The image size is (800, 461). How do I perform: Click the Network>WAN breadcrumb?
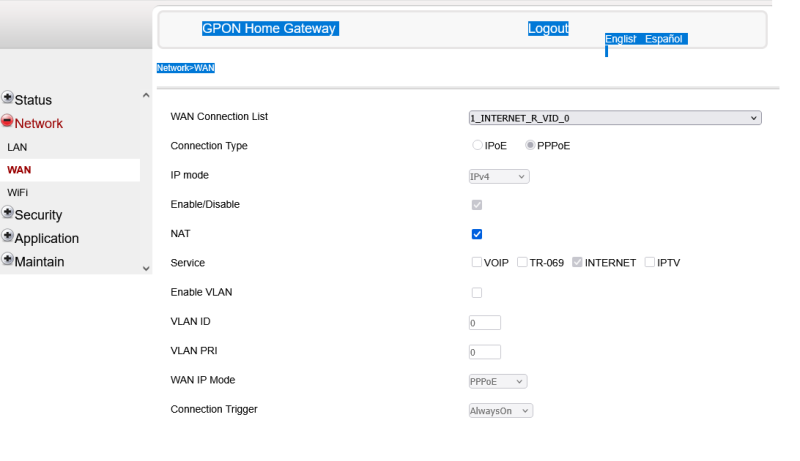click(x=186, y=68)
